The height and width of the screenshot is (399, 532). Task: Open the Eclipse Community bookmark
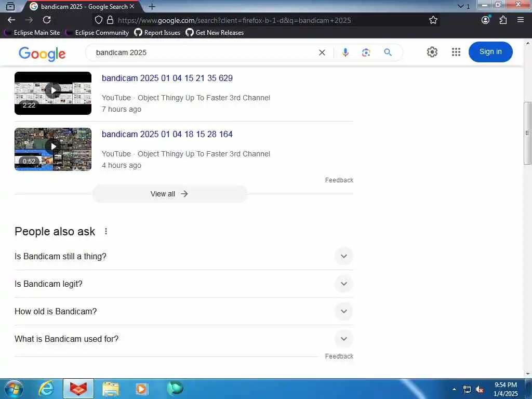[98, 33]
